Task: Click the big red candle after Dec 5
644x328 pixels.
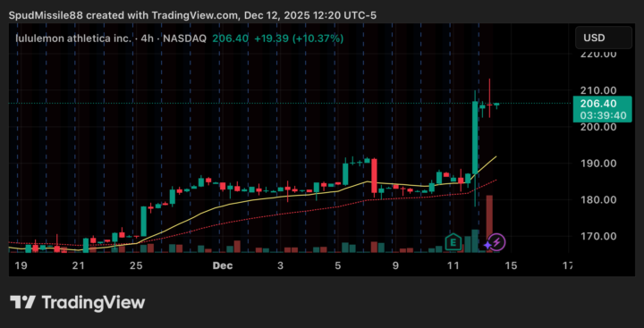Action: (374, 176)
